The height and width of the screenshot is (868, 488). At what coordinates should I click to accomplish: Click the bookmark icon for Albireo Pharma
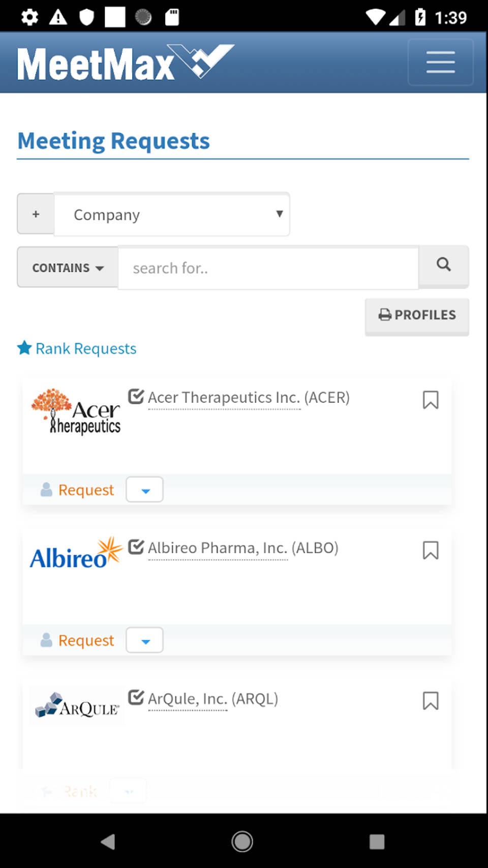tap(431, 551)
